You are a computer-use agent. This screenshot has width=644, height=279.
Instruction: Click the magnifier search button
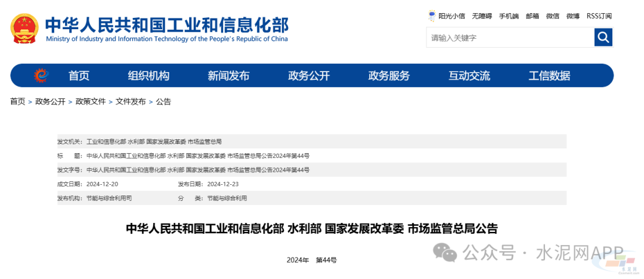click(603, 38)
